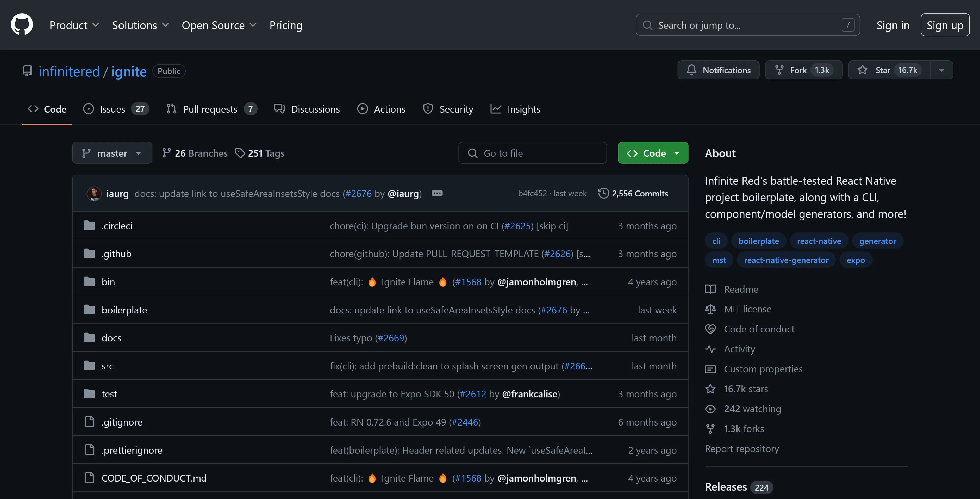
Task: Click the test folder icon
Action: click(x=89, y=393)
